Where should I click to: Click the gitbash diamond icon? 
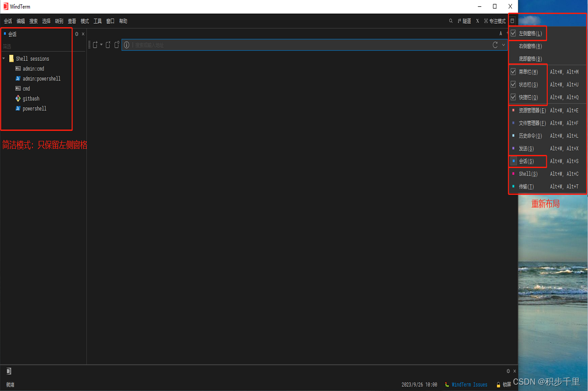[x=18, y=98]
